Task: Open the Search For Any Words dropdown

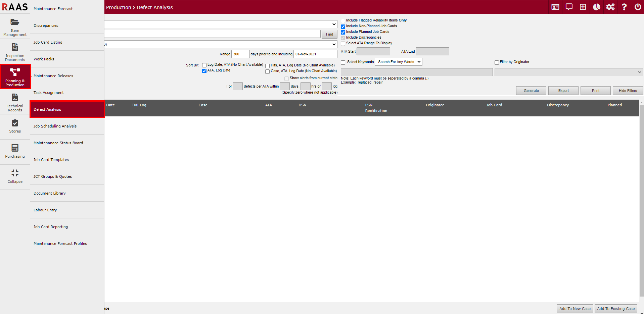Action: (398, 62)
